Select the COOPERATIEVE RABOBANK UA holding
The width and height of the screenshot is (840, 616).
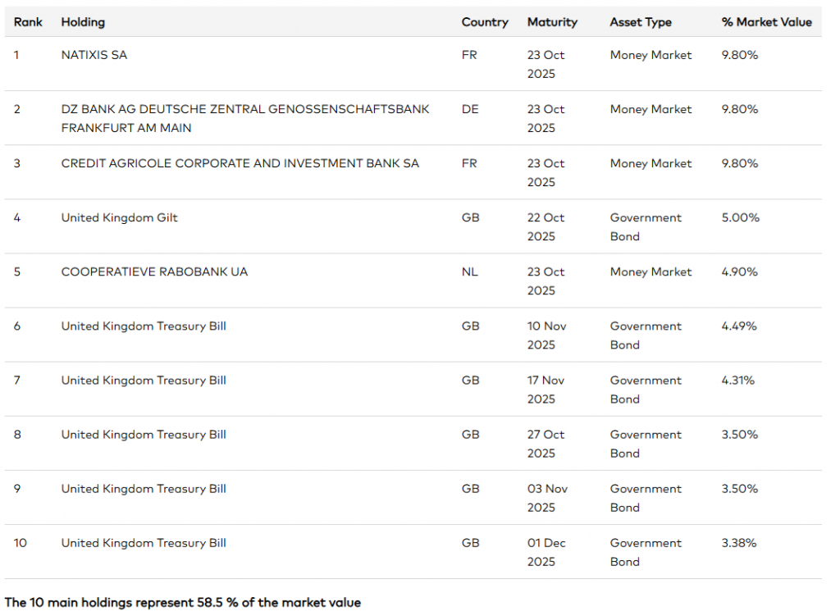(154, 271)
